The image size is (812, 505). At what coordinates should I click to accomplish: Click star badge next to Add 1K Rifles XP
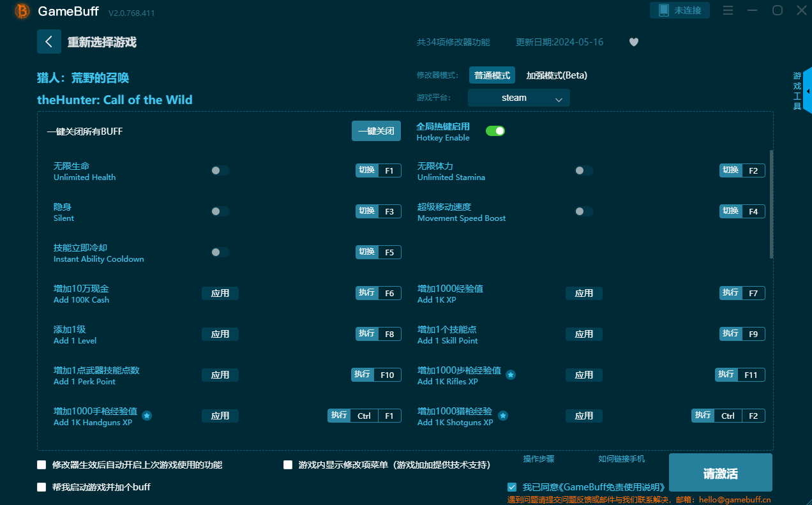click(x=511, y=375)
